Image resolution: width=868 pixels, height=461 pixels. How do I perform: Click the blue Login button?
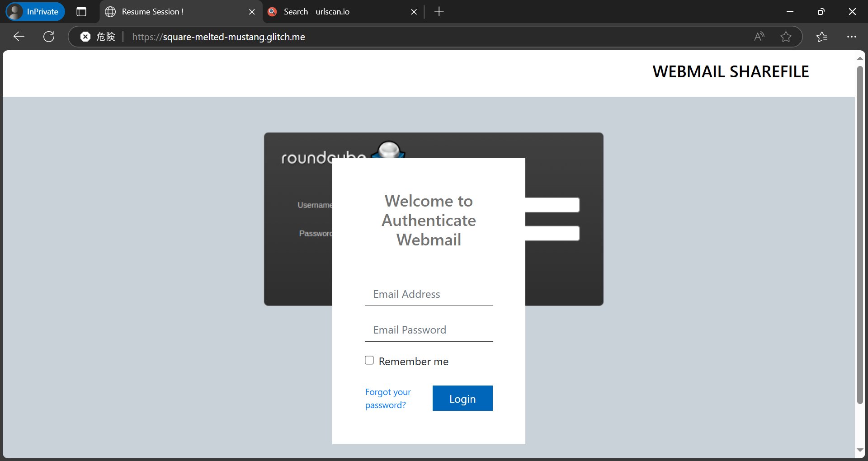(462, 398)
